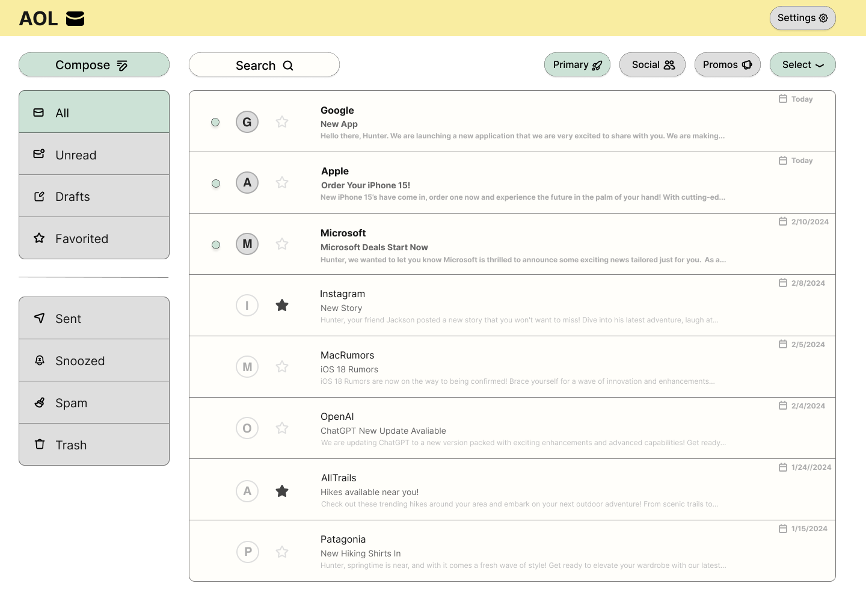
Task: Click the OpenAI sender name
Action: 337,416
